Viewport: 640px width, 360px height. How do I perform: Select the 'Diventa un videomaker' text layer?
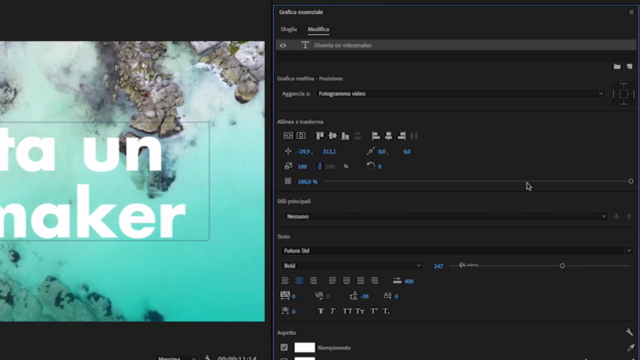[x=456, y=45]
